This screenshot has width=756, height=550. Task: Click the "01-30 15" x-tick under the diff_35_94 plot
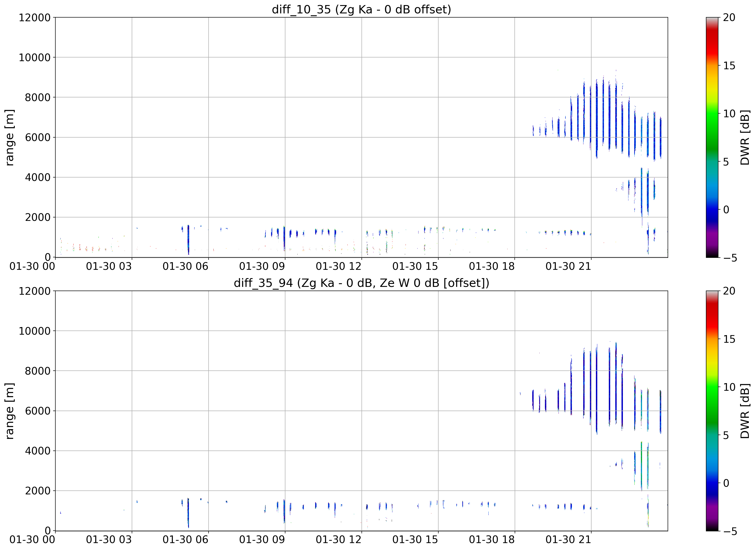pos(415,540)
